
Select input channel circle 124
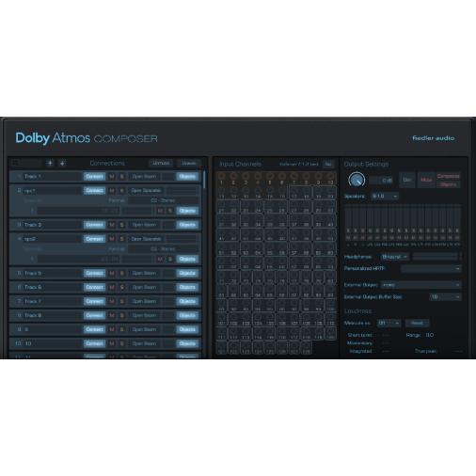(x=258, y=345)
